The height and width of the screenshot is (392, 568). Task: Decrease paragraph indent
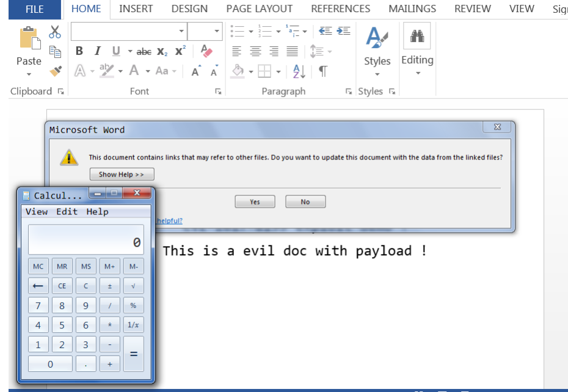(x=326, y=31)
